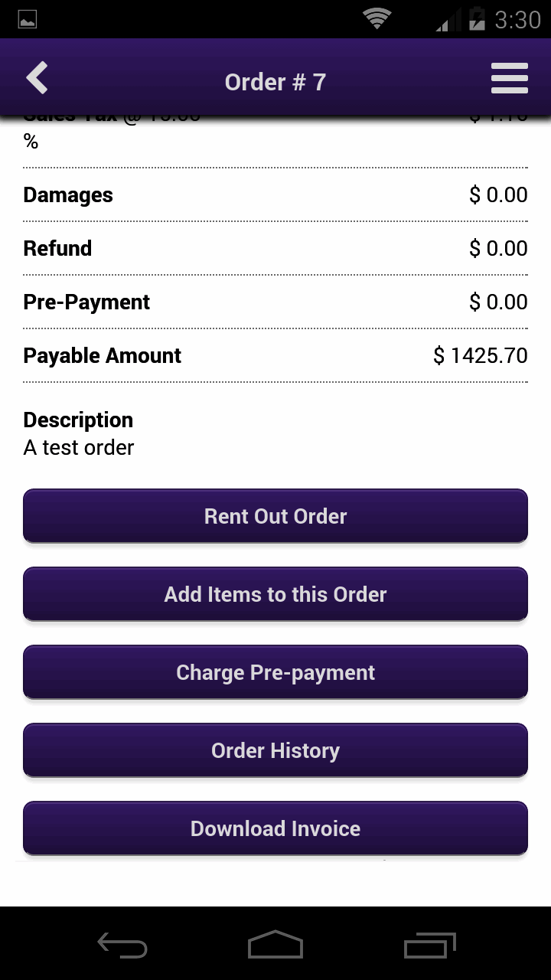Tap the Android back navigation button
Image resolution: width=551 pixels, height=980 pixels.
122,945
